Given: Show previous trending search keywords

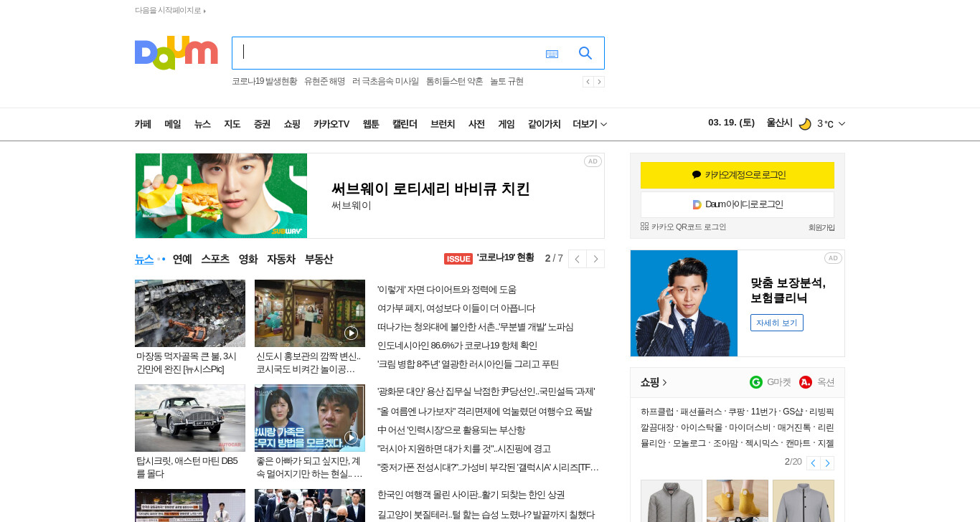Looking at the screenshot, I should click(x=588, y=82).
